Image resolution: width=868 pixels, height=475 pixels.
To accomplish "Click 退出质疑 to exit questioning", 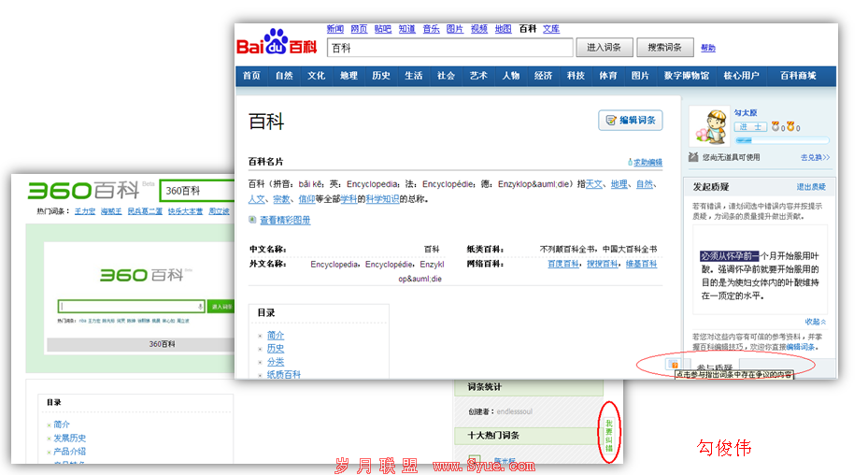I will [x=811, y=187].
